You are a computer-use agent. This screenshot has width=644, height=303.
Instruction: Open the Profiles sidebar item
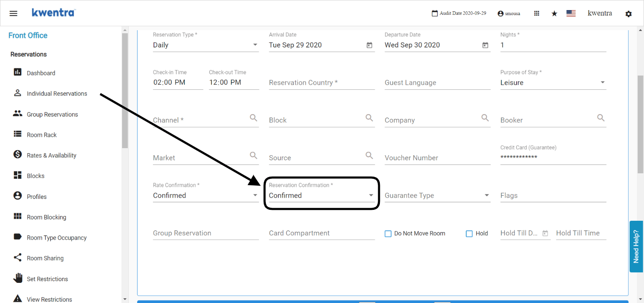coord(37,196)
